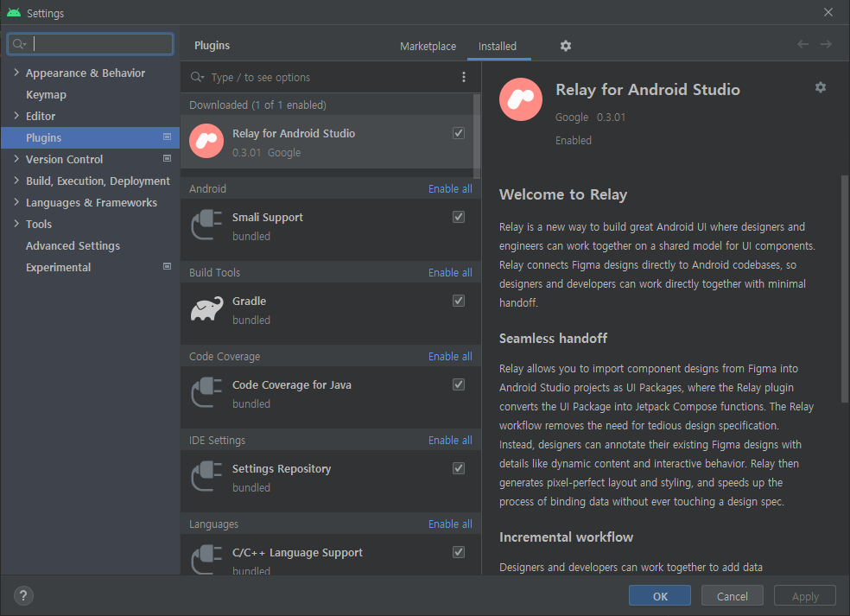Click the Apply button
Screen dimensions: 850x616
point(805,596)
